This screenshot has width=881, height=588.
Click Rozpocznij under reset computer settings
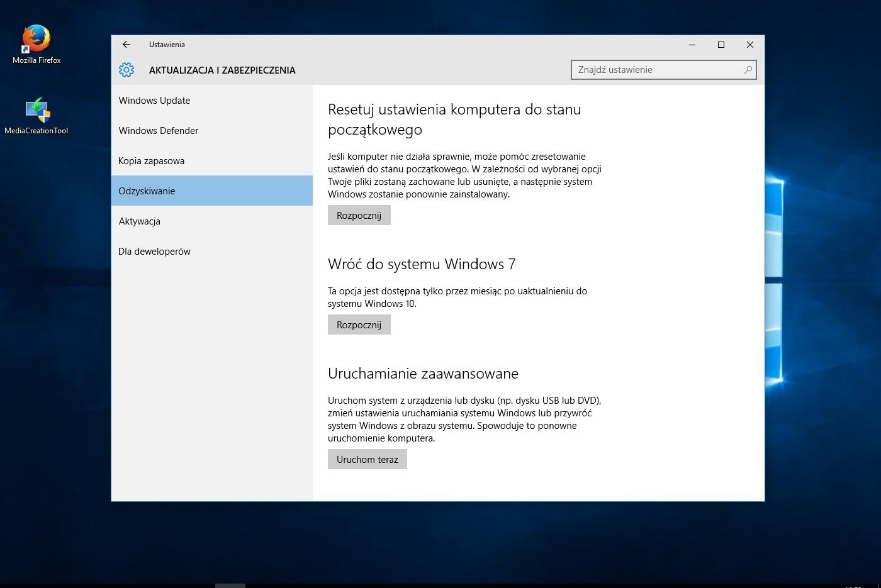(359, 215)
